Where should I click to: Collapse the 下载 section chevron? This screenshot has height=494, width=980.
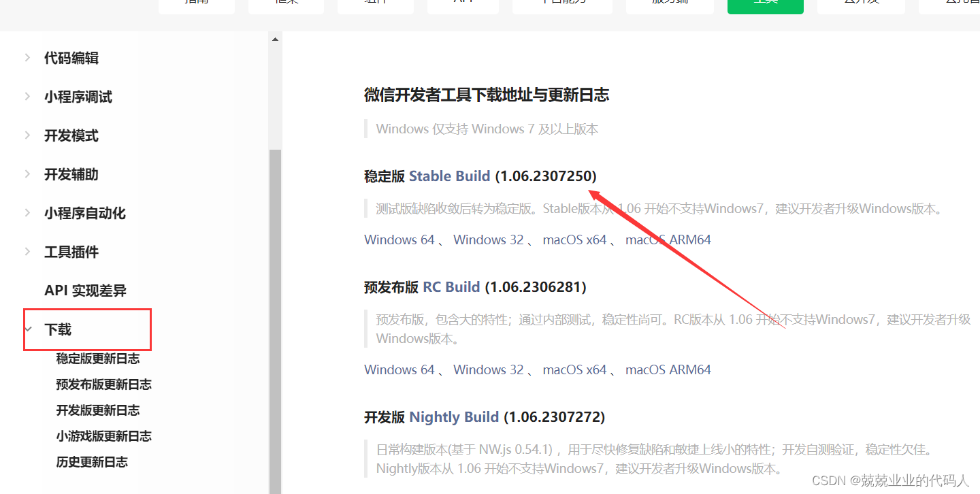(x=28, y=329)
